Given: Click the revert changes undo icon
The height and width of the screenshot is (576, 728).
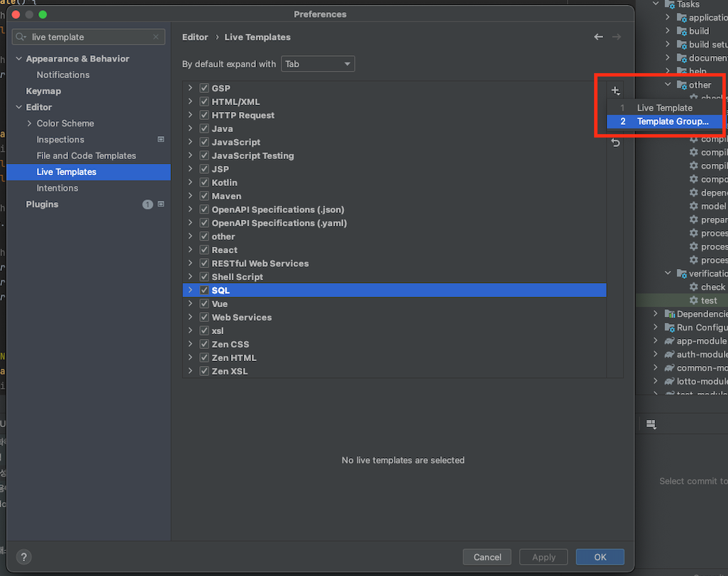Looking at the screenshot, I should tap(615, 143).
